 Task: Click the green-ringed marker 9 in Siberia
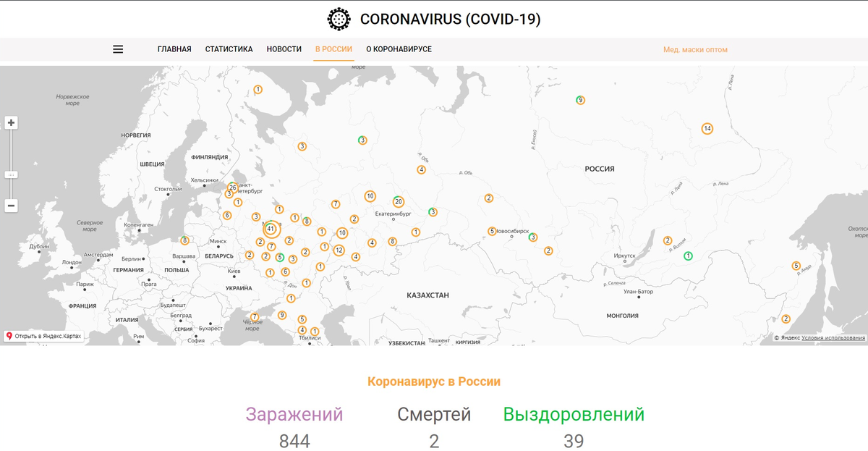coord(580,100)
